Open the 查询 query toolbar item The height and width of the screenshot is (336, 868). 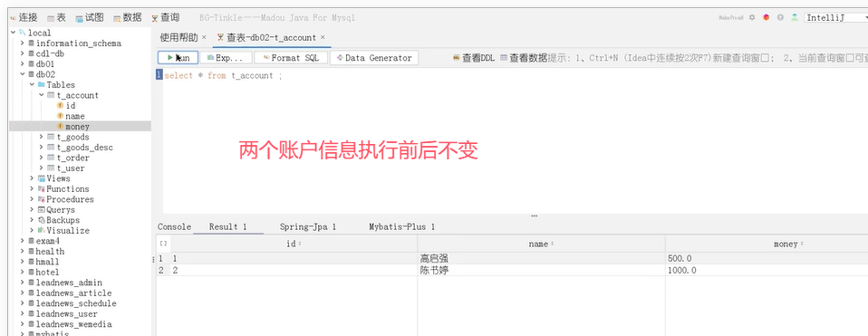click(165, 18)
